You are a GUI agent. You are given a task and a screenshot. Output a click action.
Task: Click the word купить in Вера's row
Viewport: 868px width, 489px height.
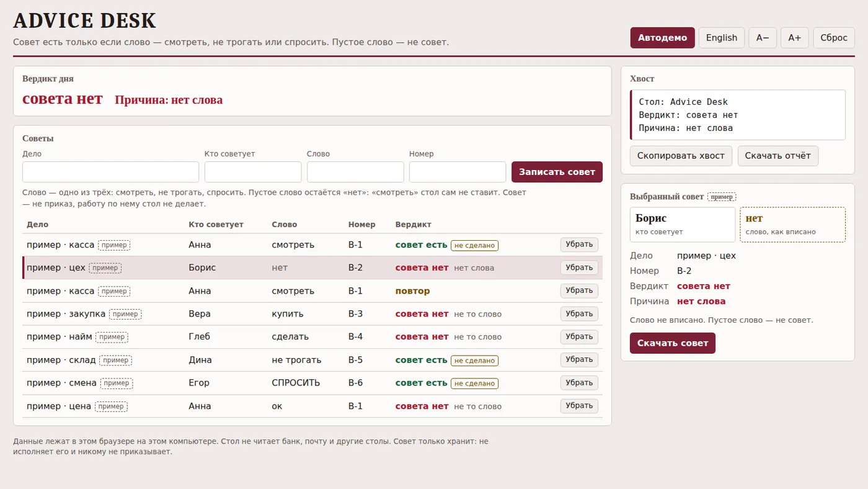286,314
